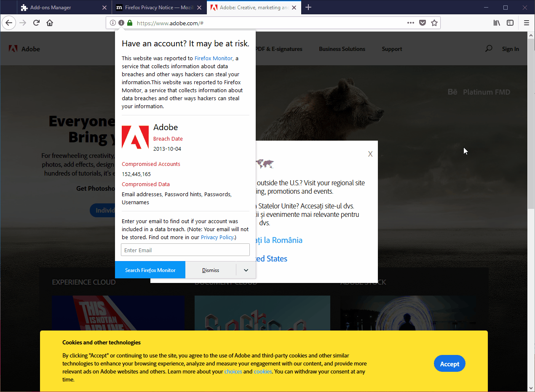Click the search magnifier on Adobe site
This screenshot has height=392, width=535.
pyautogui.click(x=489, y=49)
